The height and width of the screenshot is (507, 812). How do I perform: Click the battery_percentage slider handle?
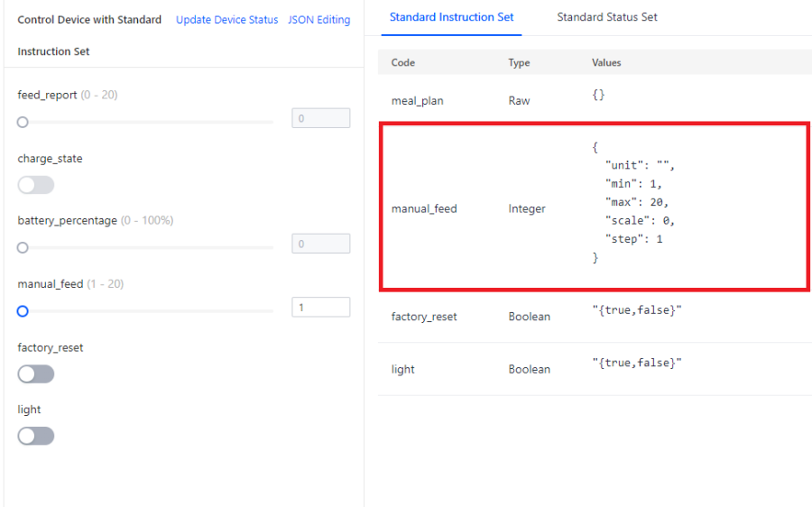click(x=23, y=247)
